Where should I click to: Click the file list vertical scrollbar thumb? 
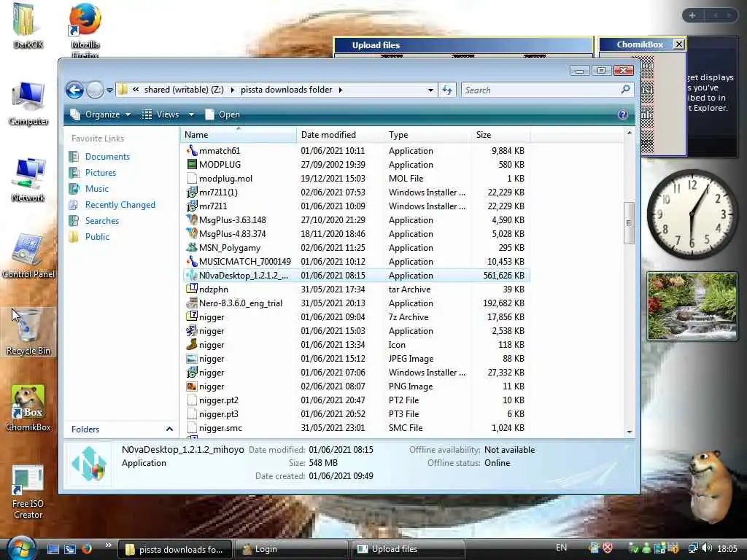click(x=629, y=223)
